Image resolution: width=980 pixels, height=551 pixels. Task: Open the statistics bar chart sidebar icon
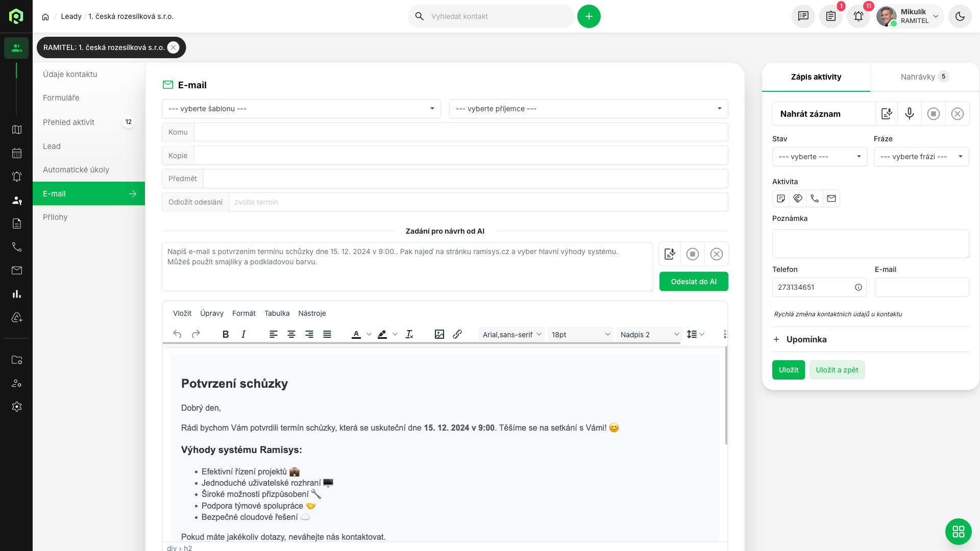click(x=17, y=294)
